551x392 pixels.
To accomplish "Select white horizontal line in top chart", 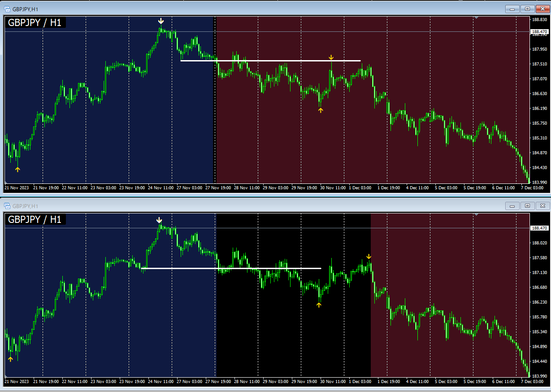I will pos(270,61).
